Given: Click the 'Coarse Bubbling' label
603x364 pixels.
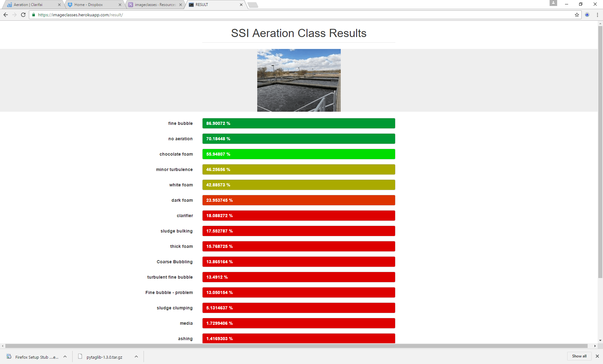Looking at the screenshot, I should 175,262.
